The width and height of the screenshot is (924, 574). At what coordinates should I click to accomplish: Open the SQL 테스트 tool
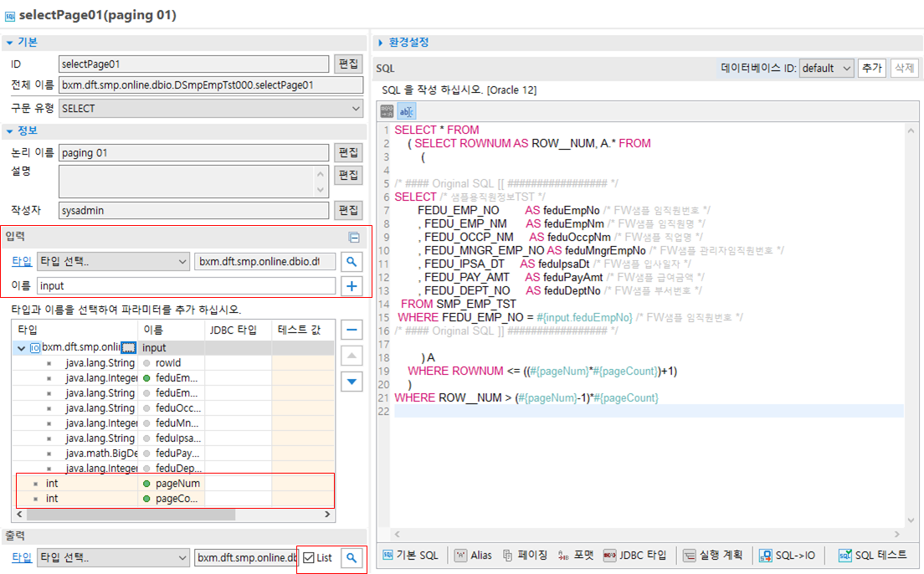pyautogui.click(x=872, y=555)
